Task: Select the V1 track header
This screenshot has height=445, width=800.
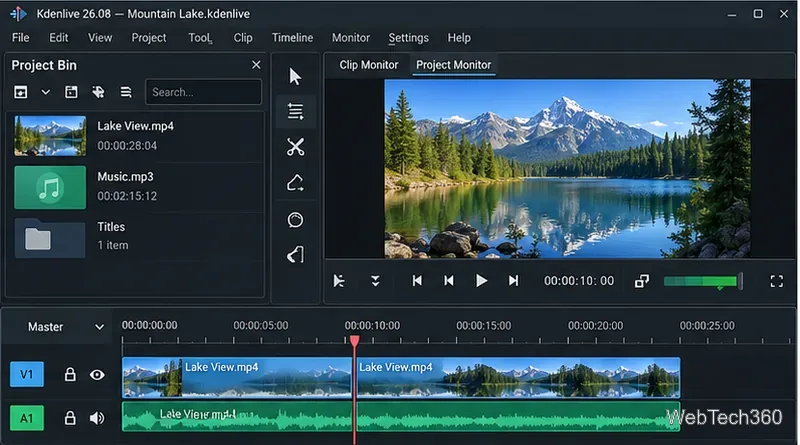Action: coord(27,375)
